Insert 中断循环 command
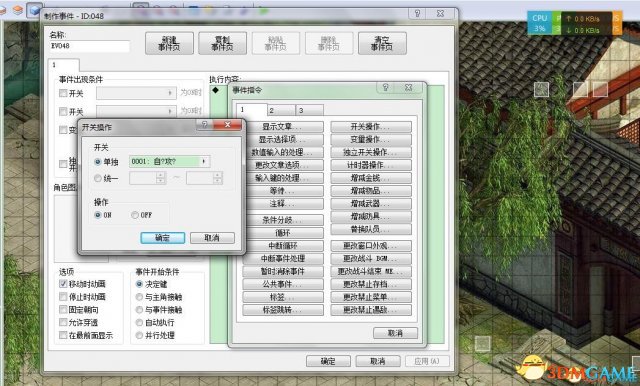 (283, 246)
